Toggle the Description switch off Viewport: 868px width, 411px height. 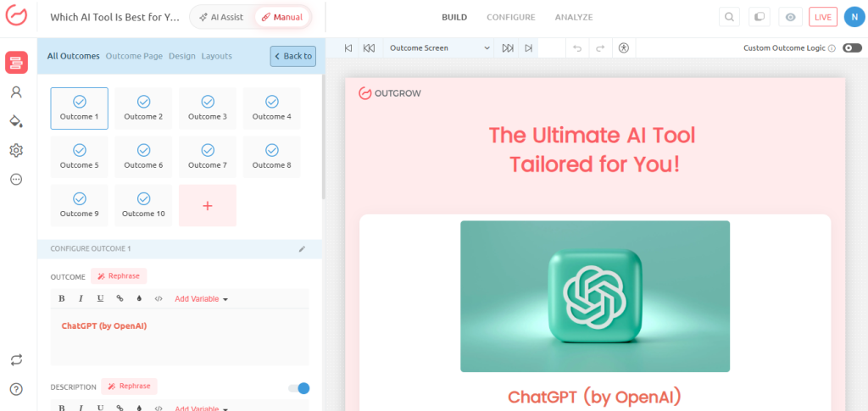tap(299, 388)
